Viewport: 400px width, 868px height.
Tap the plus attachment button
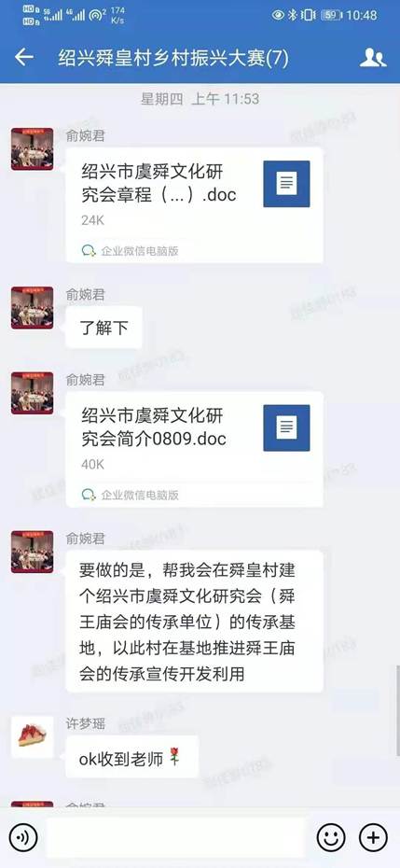pos(374,836)
